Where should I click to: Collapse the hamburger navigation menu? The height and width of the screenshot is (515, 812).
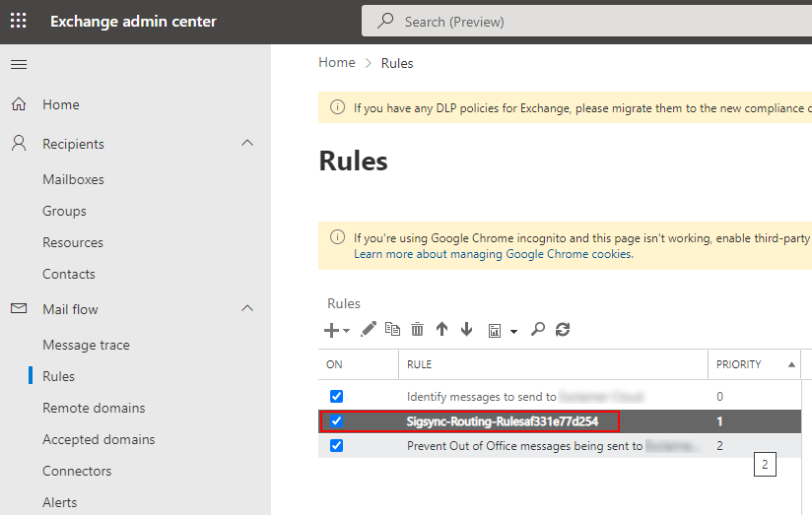(x=19, y=65)
